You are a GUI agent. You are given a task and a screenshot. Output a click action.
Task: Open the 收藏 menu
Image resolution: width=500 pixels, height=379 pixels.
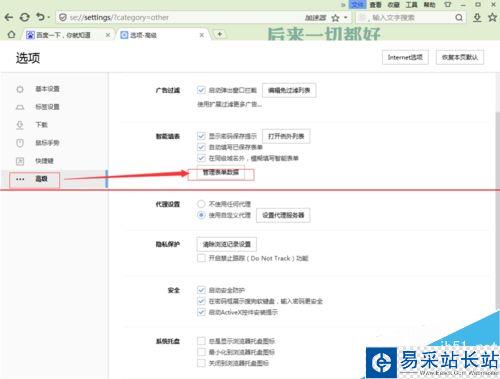point(393,5)
